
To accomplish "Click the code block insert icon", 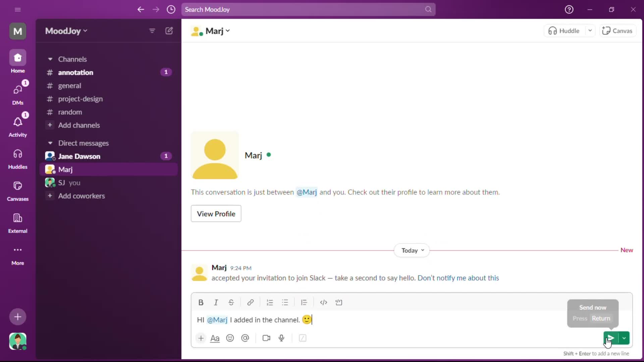I will (339, 302).
